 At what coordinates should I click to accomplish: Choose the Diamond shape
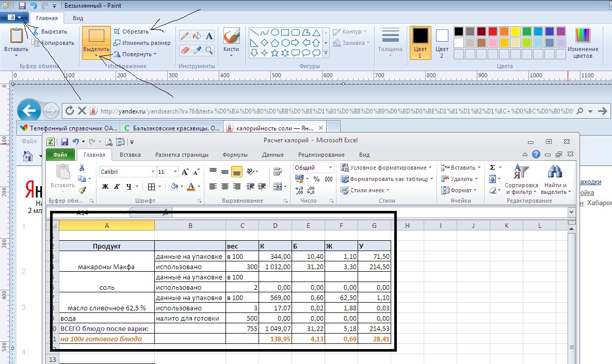265,42
